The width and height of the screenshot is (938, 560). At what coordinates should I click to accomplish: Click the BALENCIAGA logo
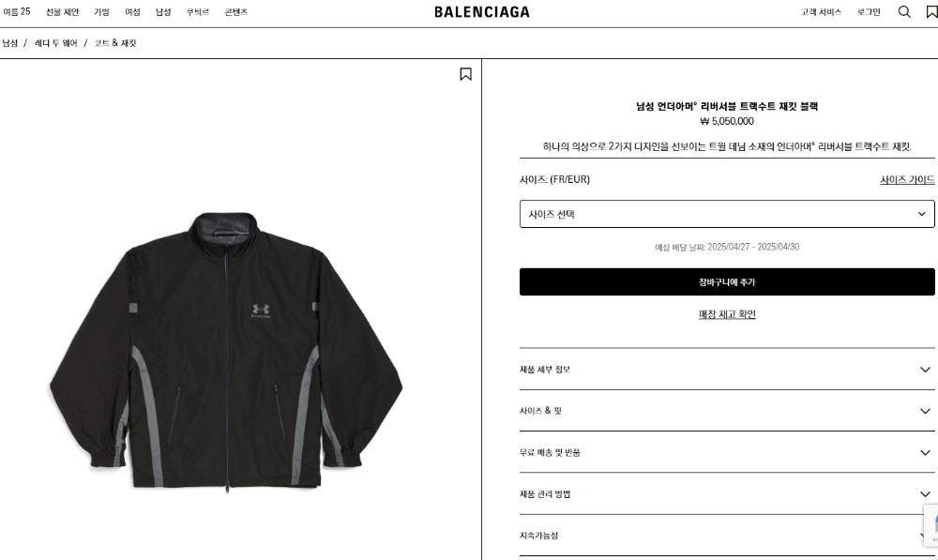[481, 12]
